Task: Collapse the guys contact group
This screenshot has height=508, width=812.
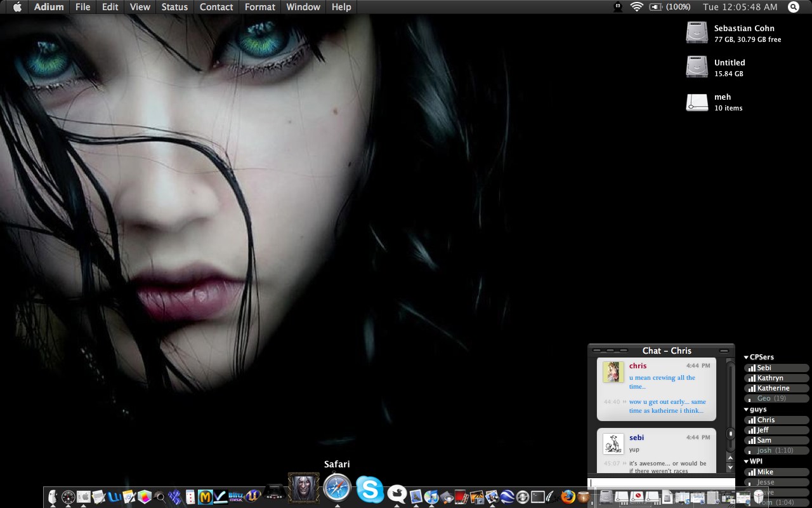Action: 746,410
